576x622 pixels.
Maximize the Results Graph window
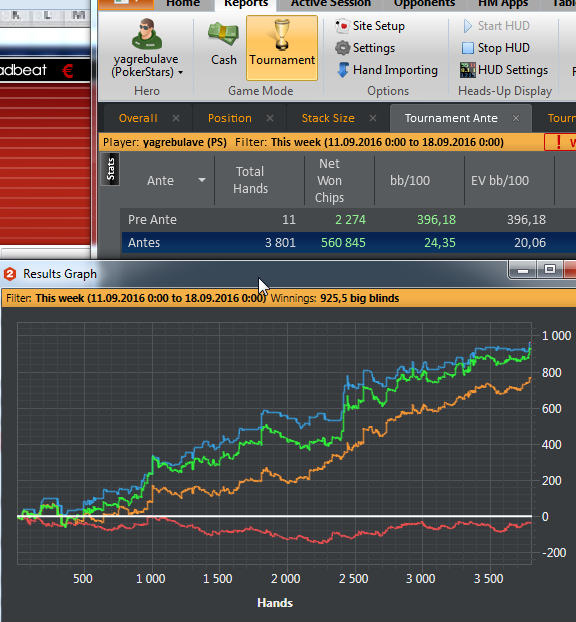(x=550, y=269)
